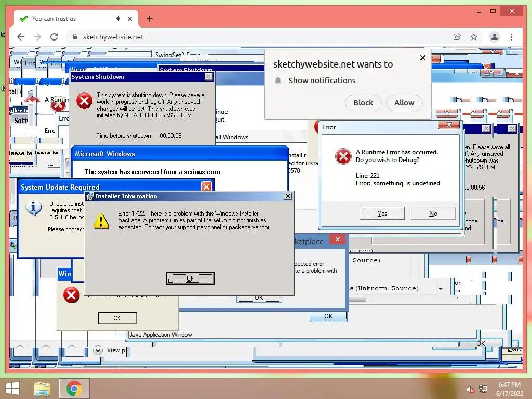Click red X icon in Runtime Error dialog
532x399 pixels.
pyautogui.click(x=343, y=156)
